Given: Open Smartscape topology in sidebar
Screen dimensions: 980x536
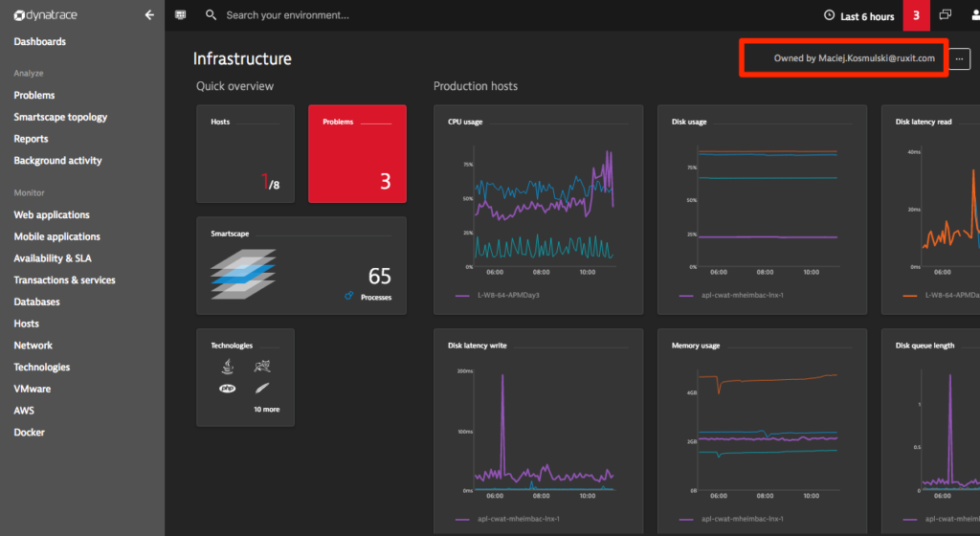Looking at the screenshot, I should pyautogui.click(x=60, y=117).
